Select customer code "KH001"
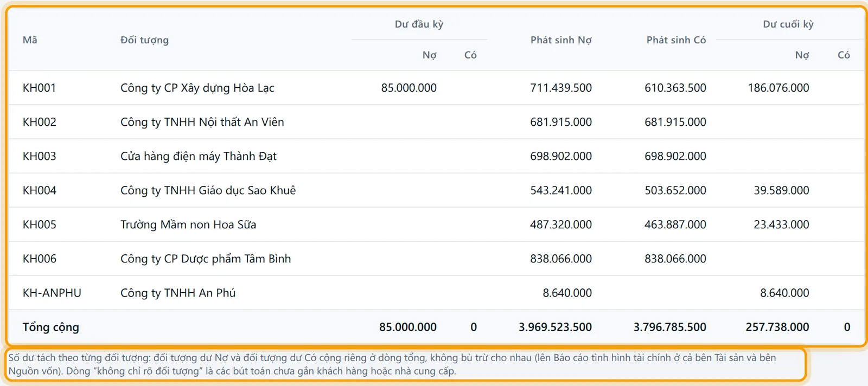The height and width of the screenshot is (386, 868). [x=40, y=88]
